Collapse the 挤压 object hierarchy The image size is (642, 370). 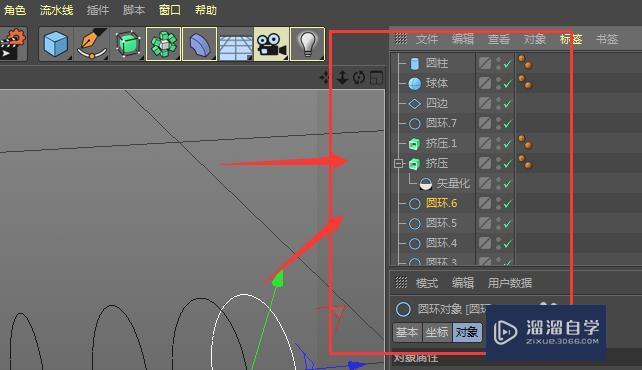(x=398, y=163)
